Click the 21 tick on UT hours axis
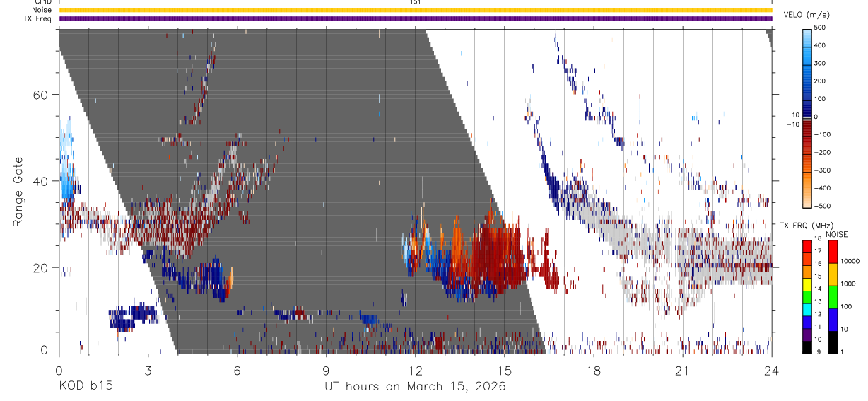 pos(682,370)
